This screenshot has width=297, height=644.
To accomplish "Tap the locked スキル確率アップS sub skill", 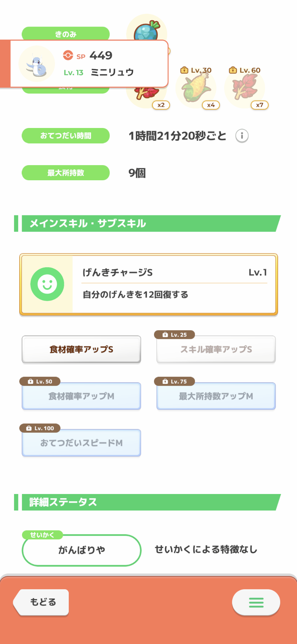I will point(216,350).
